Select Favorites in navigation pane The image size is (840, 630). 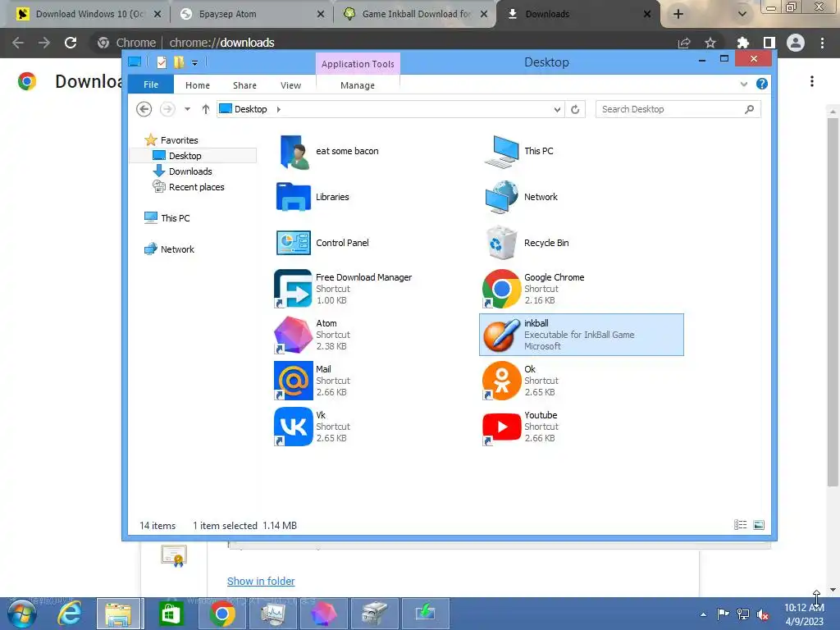[x=179, y=140]
